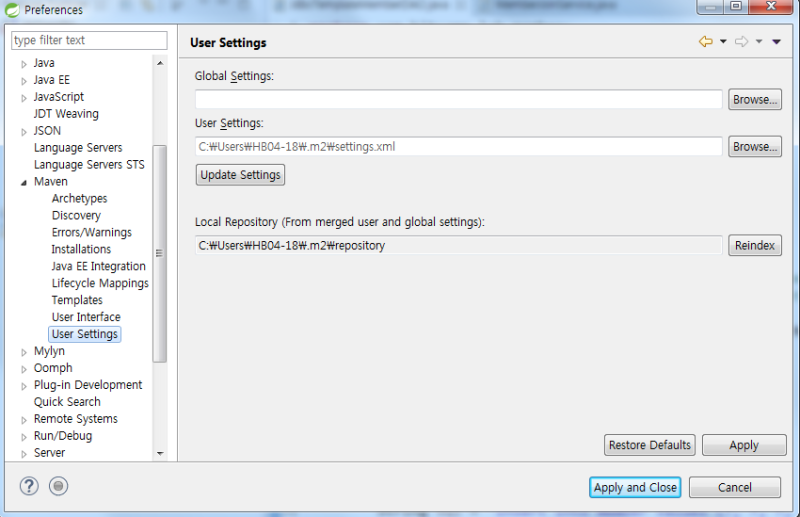
Task: Expand the Server tree node
Action: [x=23, y=454]
